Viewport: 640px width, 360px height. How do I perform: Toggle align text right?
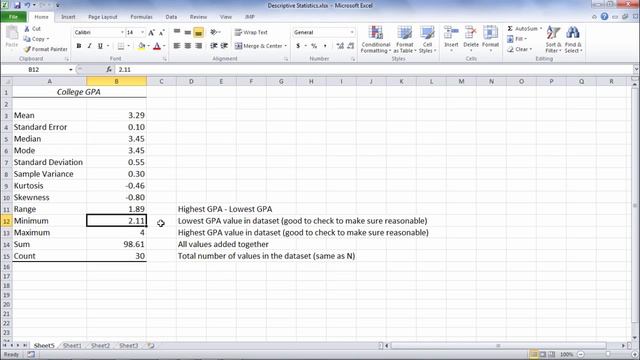point(199,46)
